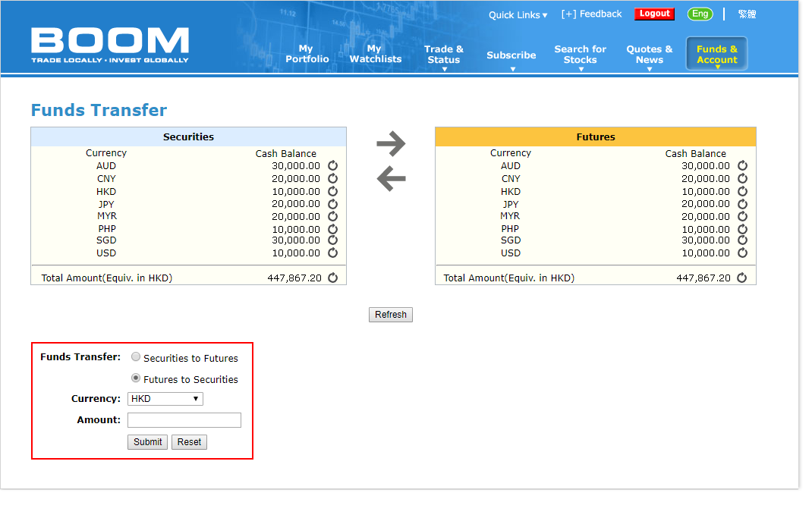The width and height of the screenshot is (812, 521).
Task: Refresh the Futures AUD cash balance
Action: (743, 165)
